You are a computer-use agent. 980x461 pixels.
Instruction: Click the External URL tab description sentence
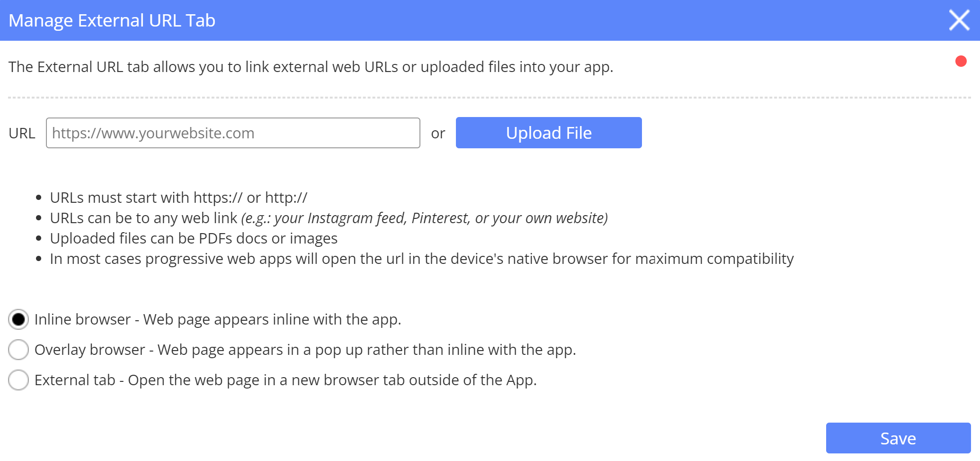(311, 67)
